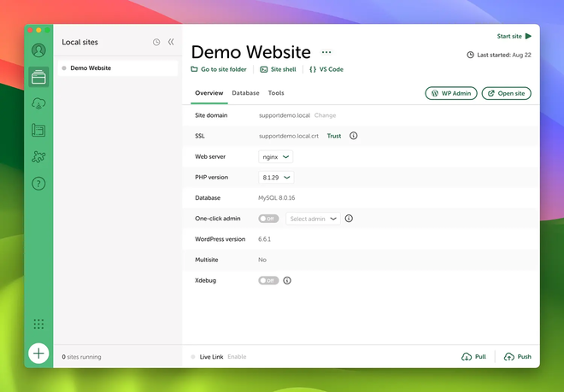Click WordPress version 6.6.1 value

[x=264, y=239]
